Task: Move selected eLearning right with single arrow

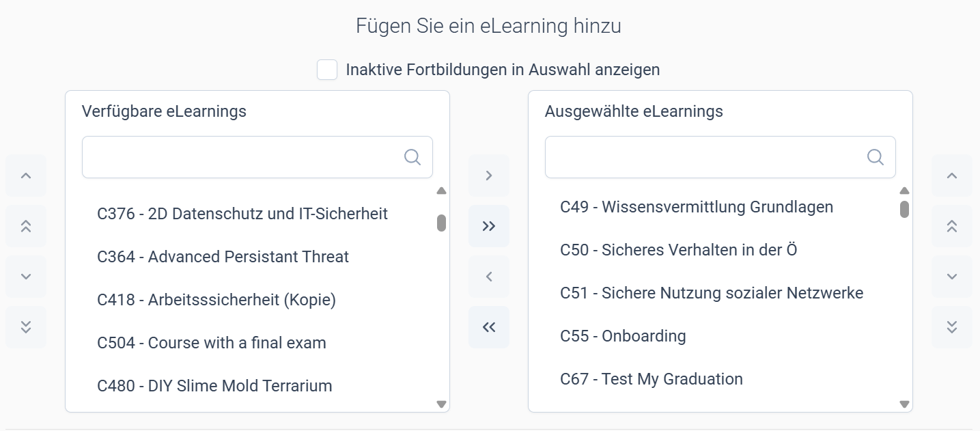Action: (488, 176)
